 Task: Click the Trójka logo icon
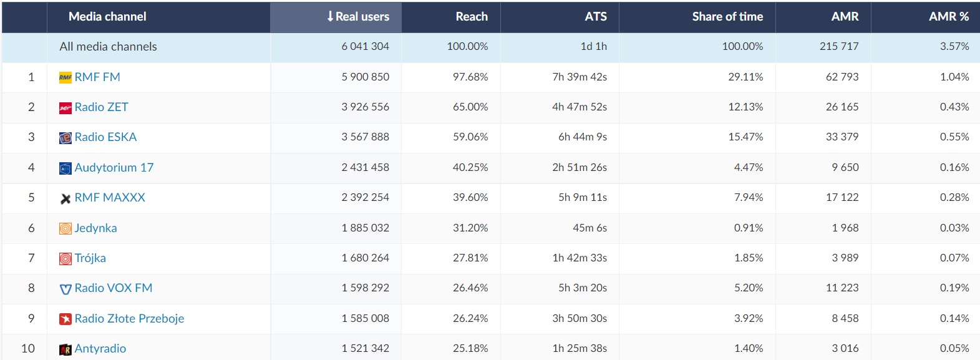[x=65, y=258]
